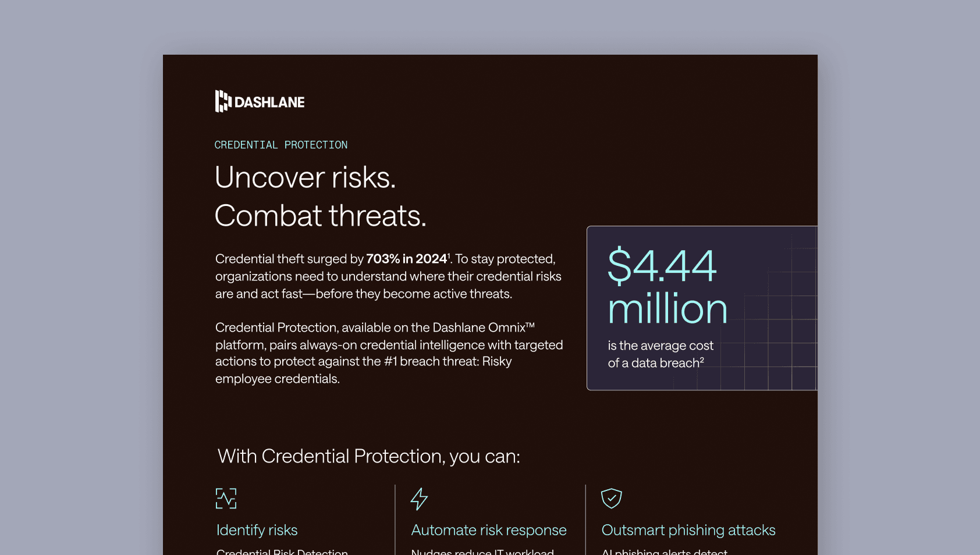The height and width of the screenshot is (555, 980).
Task: Click the Dashlane logo icon
Action: (x=223, y=101)
